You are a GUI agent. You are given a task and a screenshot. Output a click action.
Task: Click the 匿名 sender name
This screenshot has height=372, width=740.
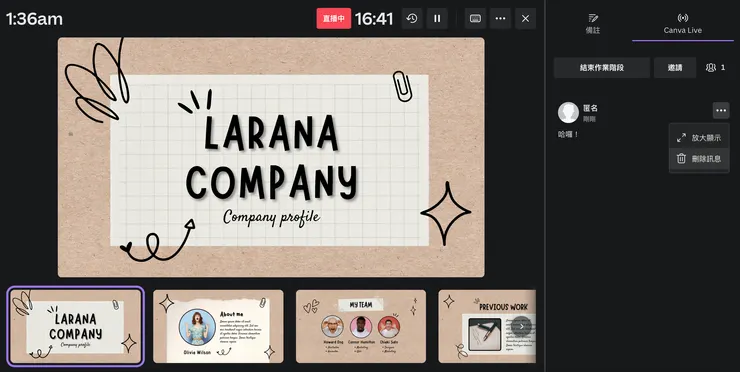point(590,109)
